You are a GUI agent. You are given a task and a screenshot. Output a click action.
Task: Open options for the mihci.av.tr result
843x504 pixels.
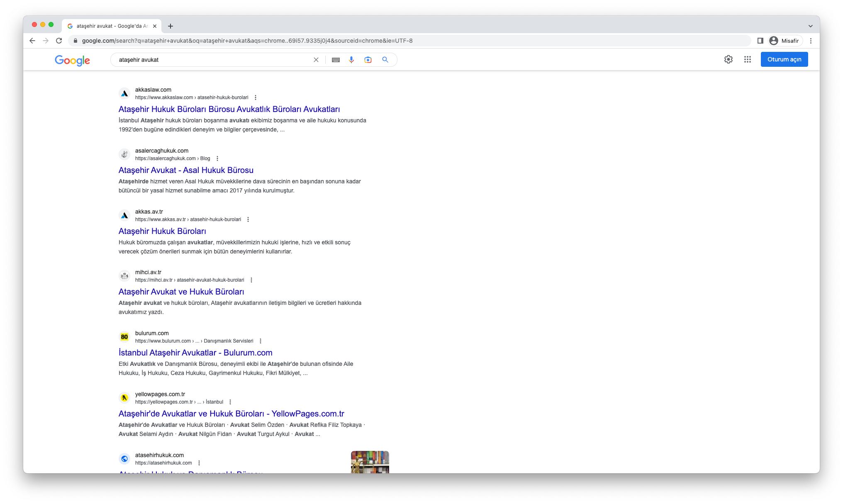pos(251,280)
